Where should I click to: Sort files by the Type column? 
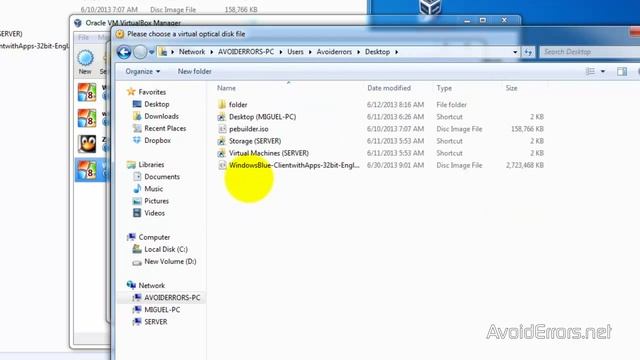pyautogui.click(x=444, y=88)
